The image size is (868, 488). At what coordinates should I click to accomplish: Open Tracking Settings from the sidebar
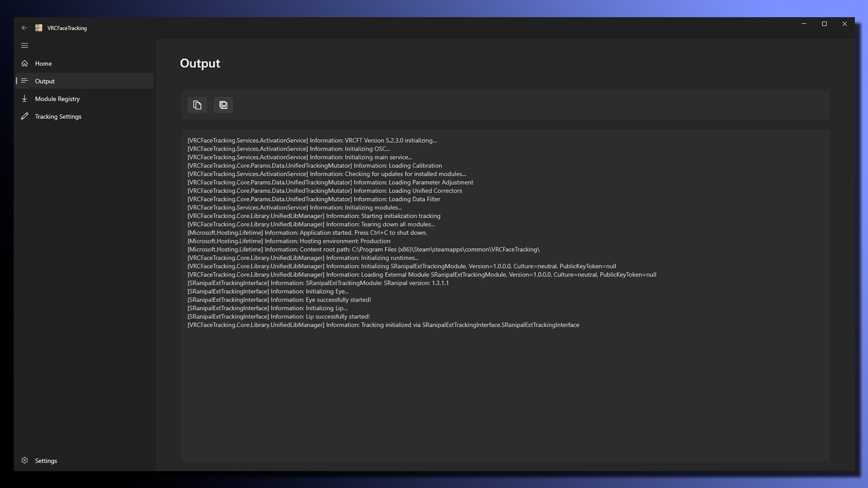click(x=58, y=116)
